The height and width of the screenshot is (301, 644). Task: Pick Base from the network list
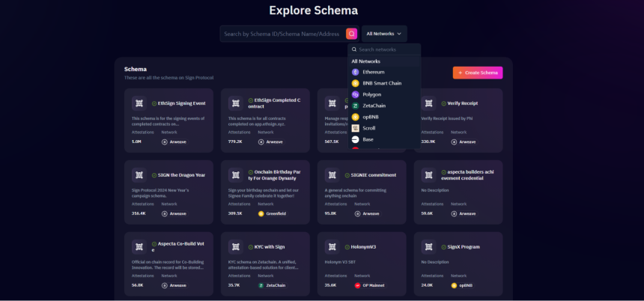384,139
